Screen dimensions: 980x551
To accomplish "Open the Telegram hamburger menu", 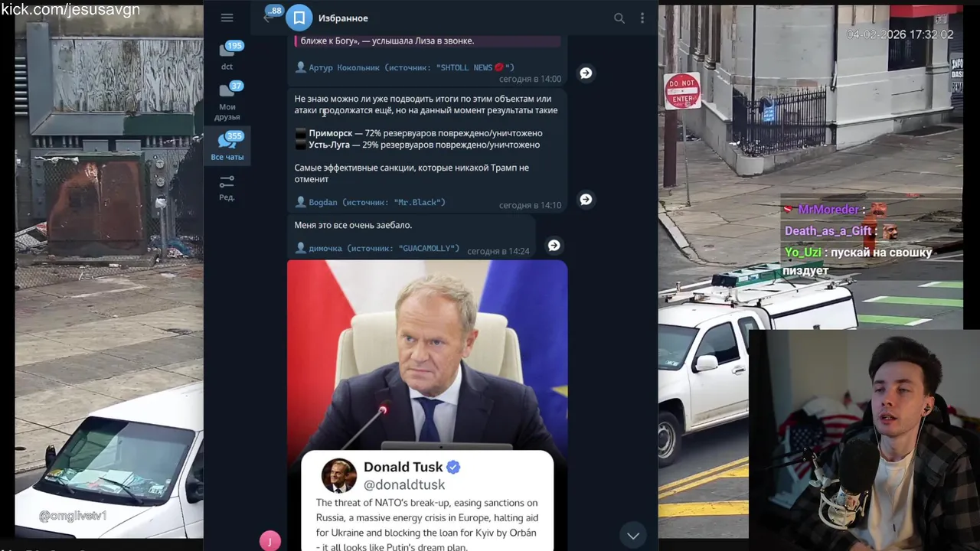I will point(227,18).
